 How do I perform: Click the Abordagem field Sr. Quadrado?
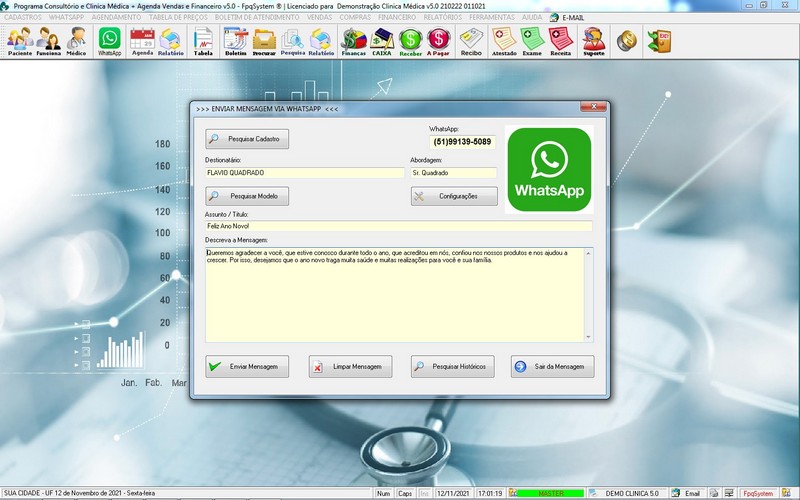(454, 173)
